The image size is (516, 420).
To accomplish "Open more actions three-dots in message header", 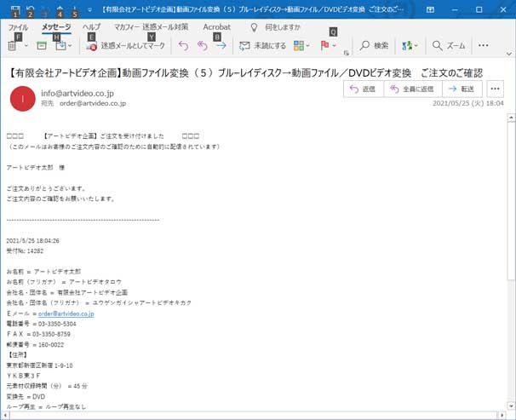I will [495, 89].
